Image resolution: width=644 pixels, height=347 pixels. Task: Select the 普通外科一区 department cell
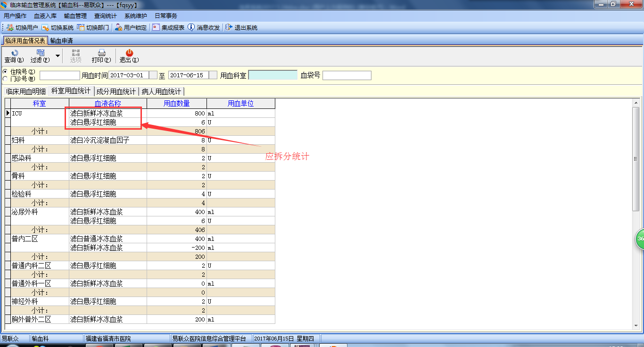coord(40,284)
